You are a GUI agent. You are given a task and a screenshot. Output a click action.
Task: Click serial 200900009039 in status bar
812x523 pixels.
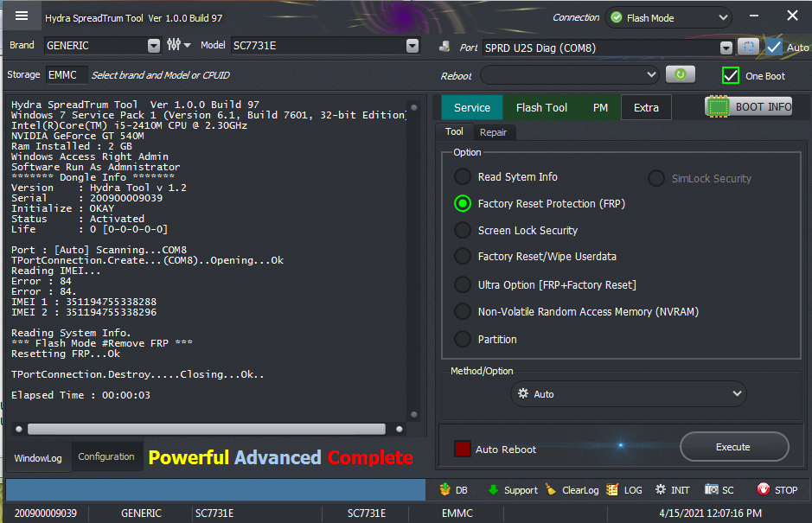pyautogui.click(x=46, y=513)
